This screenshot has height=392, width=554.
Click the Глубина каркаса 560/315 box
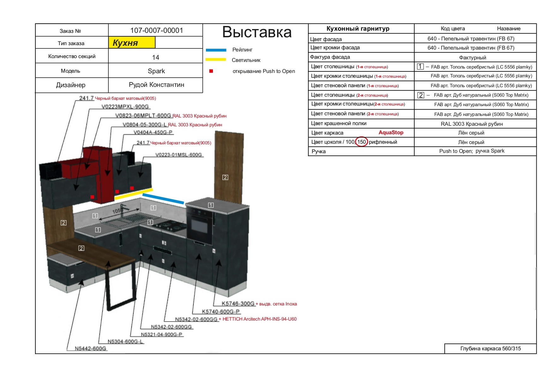pos(490,348)
